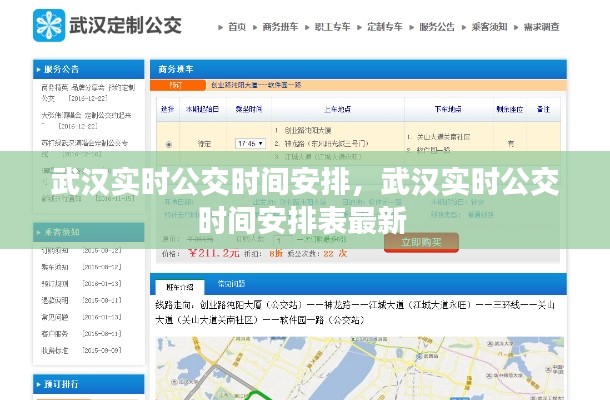The width and height of the screenshot is (610, 400).
Task: Expand the 17:45 departure time dropdown
Action: pos(250,144)
